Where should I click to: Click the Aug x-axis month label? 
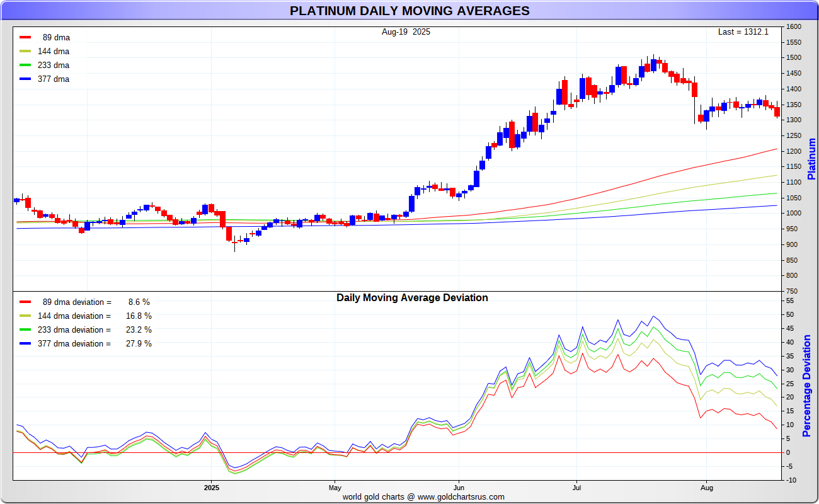[x=706, y=488]
